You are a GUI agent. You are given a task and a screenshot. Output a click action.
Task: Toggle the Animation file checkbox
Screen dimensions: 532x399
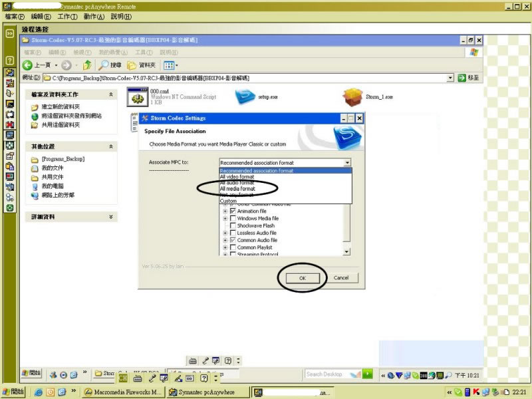coord(233,211)
